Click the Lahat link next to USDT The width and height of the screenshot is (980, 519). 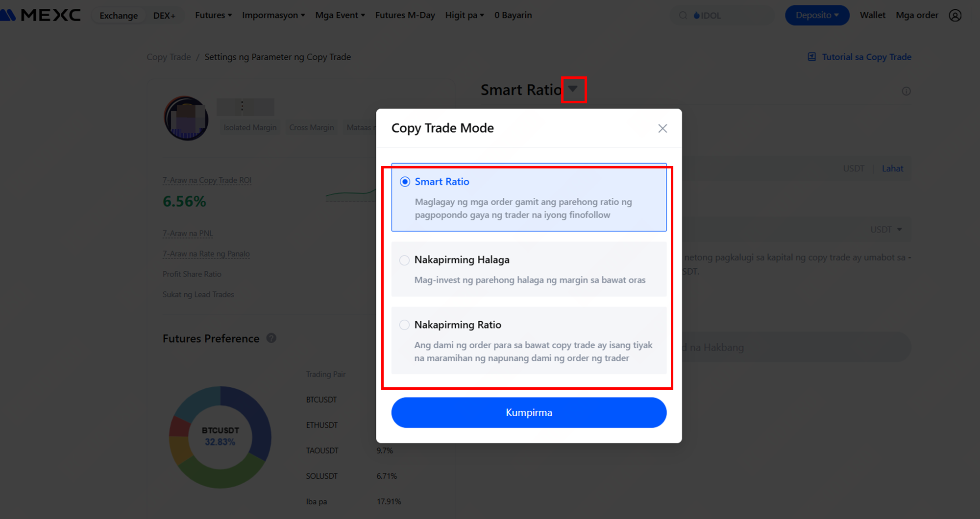[x=892, y=168]
